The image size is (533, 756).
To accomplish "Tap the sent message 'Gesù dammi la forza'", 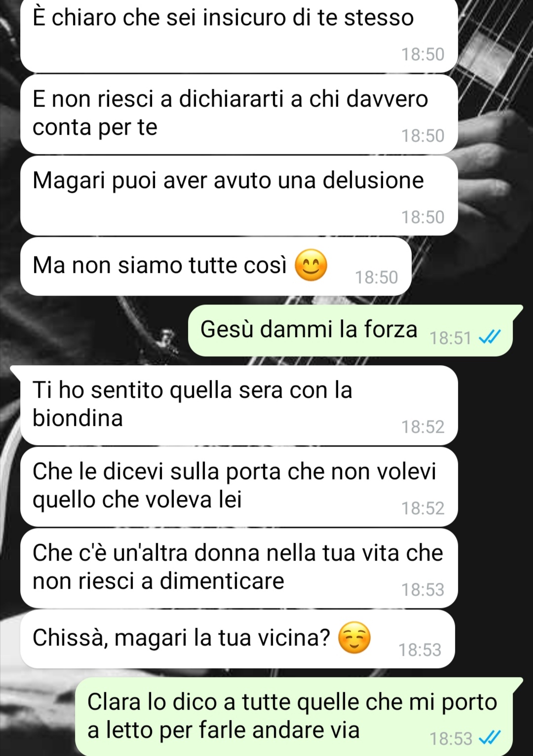I will click(x=350, y=330).
